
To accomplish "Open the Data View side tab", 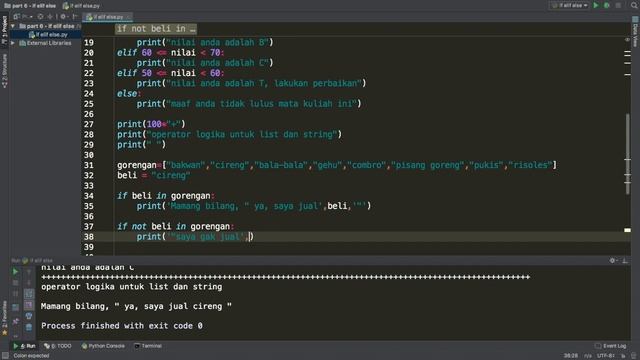I will [636, 32].
